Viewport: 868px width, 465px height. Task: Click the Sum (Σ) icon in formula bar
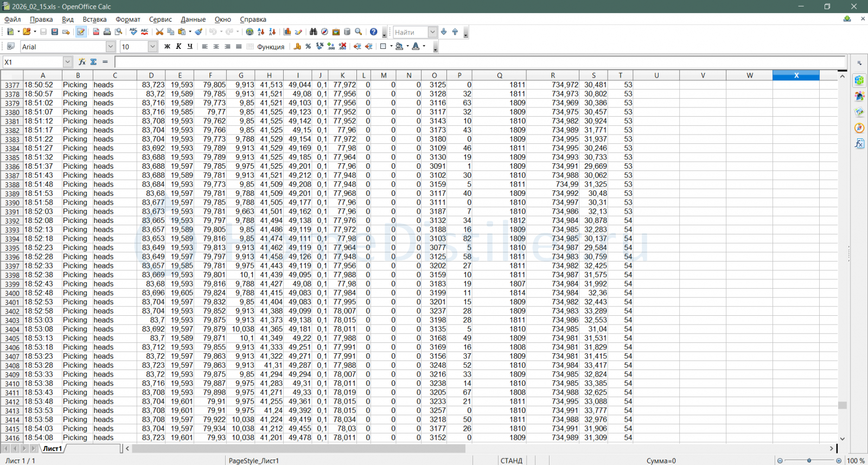pyautogui.click(x=93, y=62)
